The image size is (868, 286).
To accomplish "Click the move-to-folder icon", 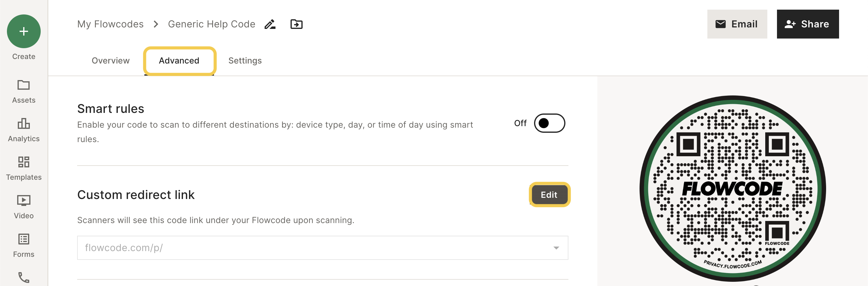I will (297, 24).
